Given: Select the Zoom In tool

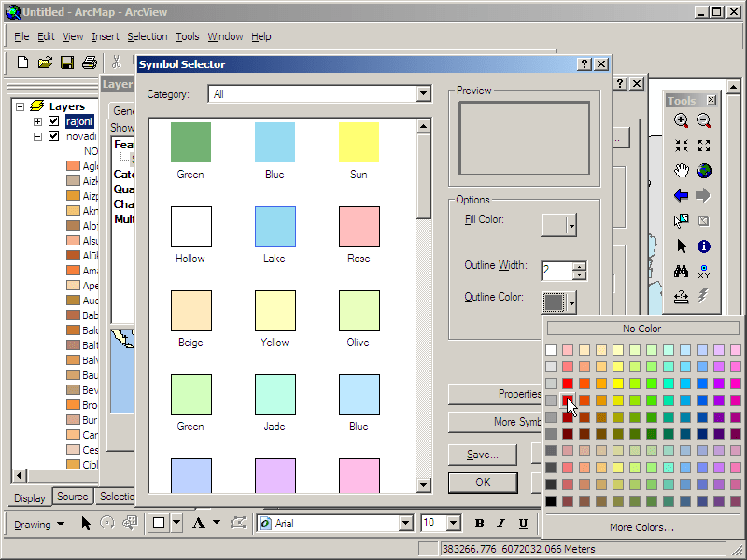Looking at the screenshot, I should [x=682, y=121].
